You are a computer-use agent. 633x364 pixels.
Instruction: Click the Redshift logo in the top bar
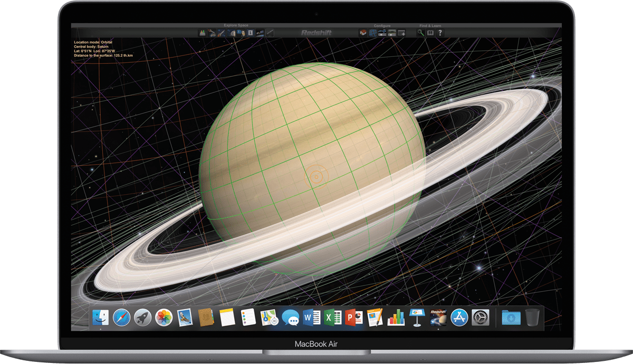click(x=316, y=33)
